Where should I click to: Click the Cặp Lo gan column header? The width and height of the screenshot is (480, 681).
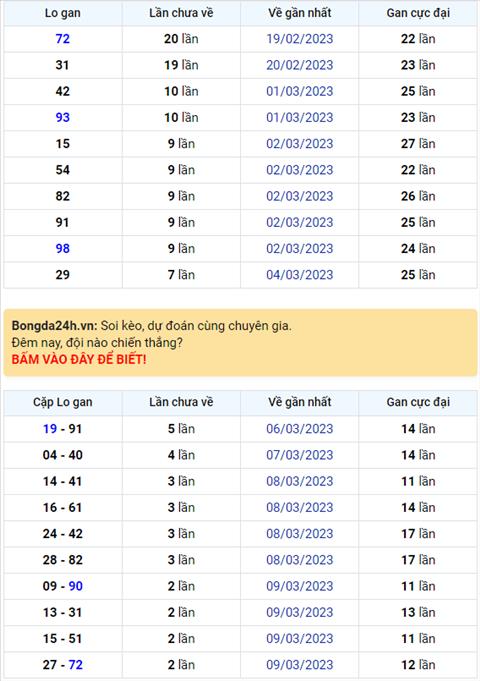pyautogui.click(x=63, y=402)
